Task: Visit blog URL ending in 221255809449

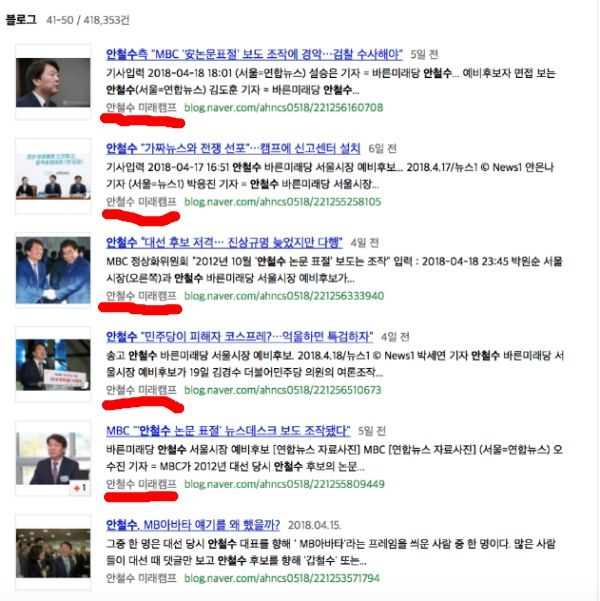Action: pos(284,484)
